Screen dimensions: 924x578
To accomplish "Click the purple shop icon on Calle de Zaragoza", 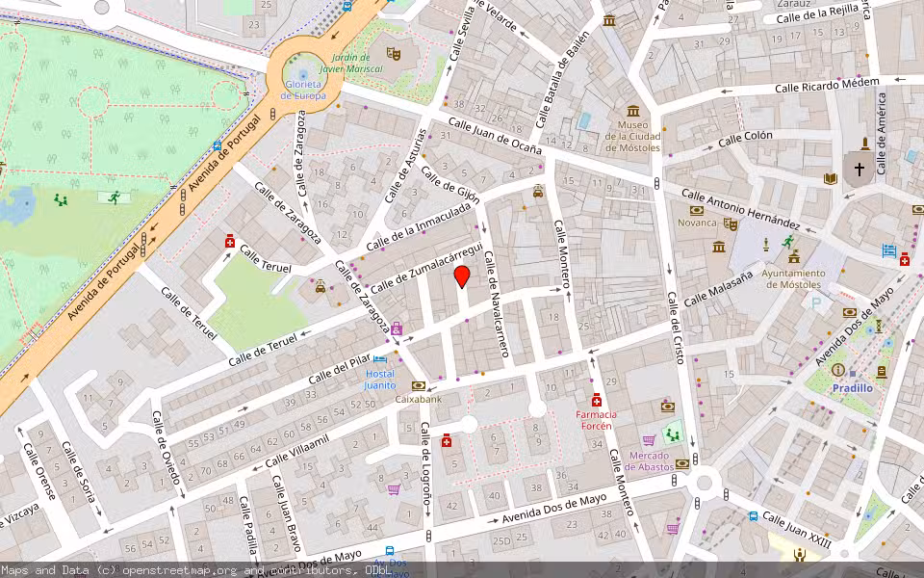I will [x=396, y=328].
